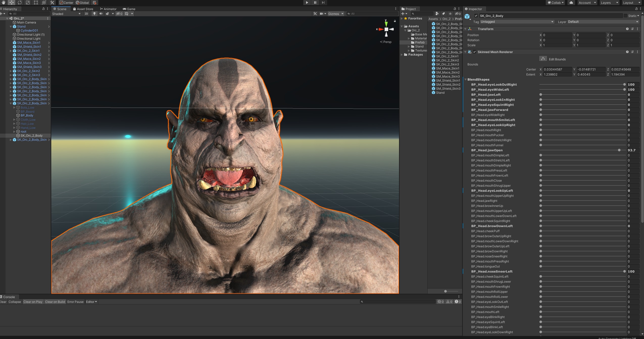Search by label icon in Project panel
This screenshot has width=644, height=339.
(x=443, y=14)
